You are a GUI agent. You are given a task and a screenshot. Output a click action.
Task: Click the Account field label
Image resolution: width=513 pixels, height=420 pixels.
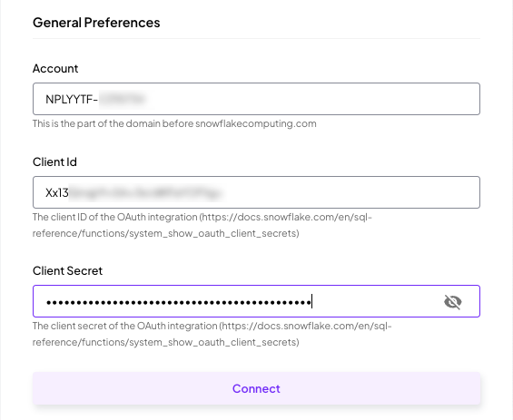tap(55, 68)
